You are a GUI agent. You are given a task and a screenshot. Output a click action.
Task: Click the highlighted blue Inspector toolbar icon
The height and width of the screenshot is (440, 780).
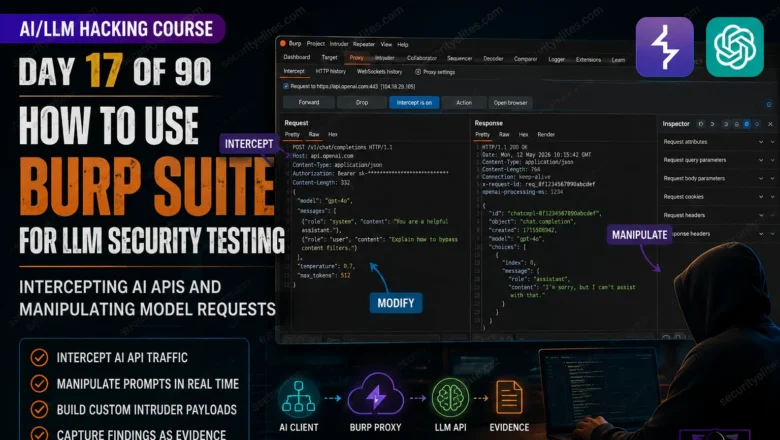[x=746, y=124]
